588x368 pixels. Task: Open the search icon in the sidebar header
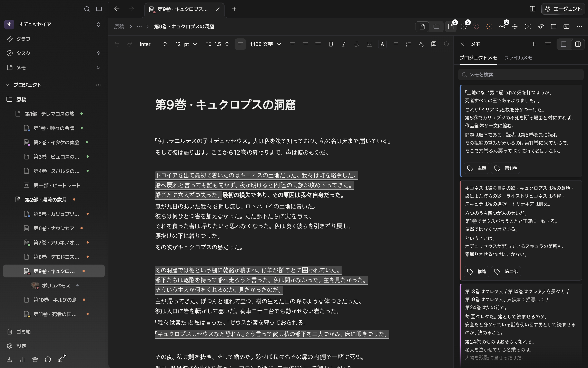(87, 9)
